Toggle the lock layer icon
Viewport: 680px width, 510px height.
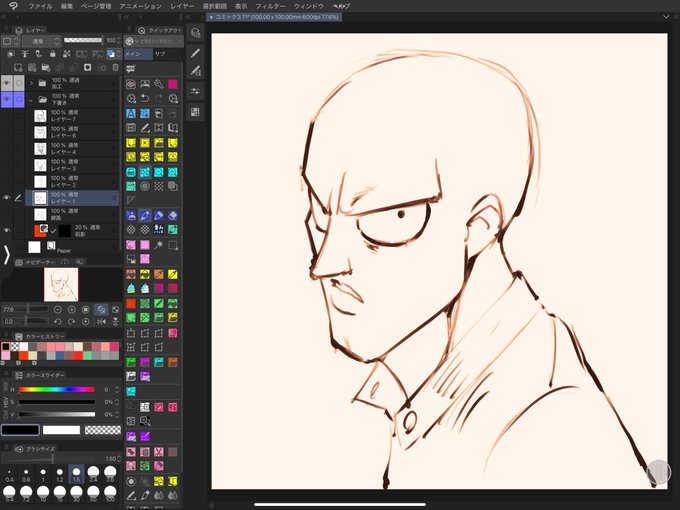(x=52, y=54)
